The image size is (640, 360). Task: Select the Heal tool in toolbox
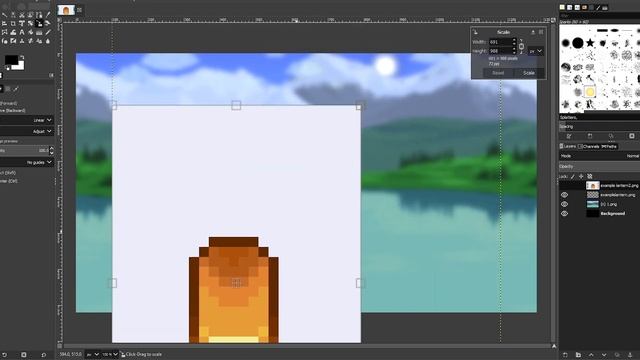30,41
